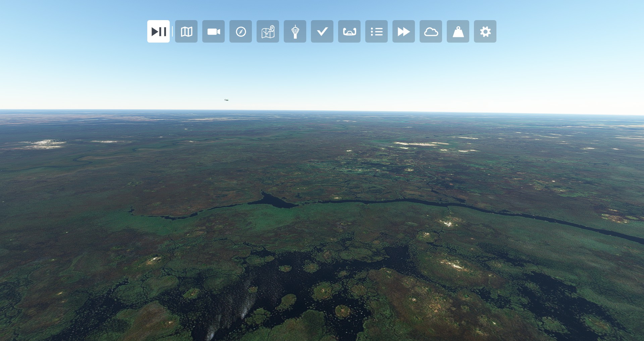Open the Camera options panel
644x341 pixels.
pos(213,32)
